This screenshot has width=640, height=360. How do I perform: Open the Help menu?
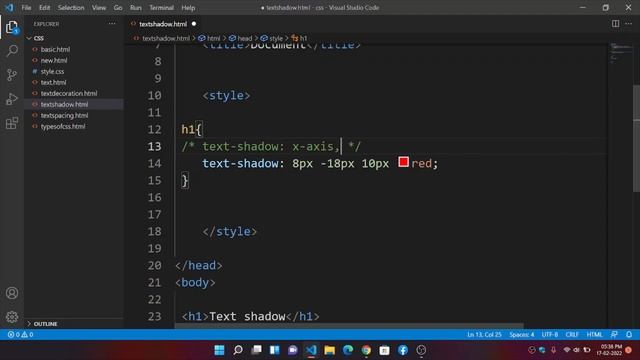click(188, 8)
